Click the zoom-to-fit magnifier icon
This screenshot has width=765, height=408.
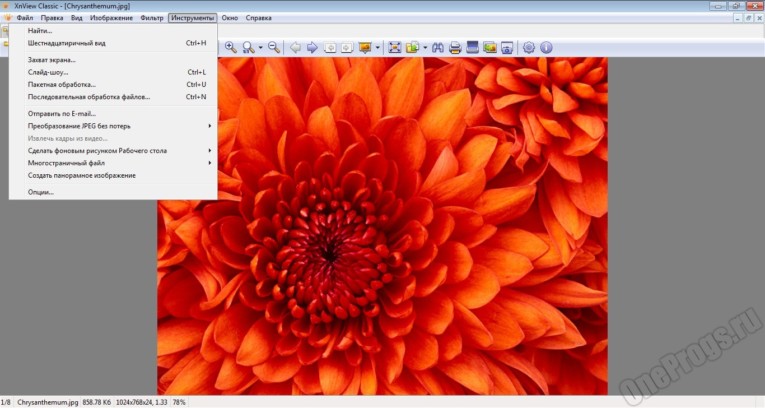248,47
